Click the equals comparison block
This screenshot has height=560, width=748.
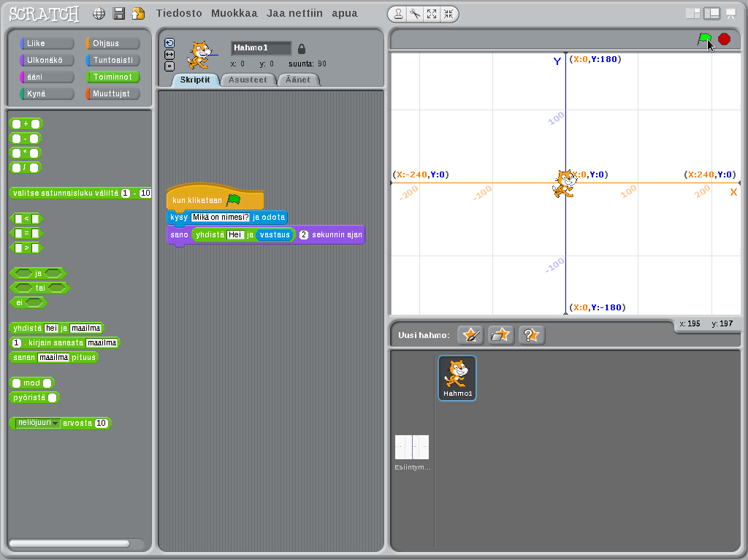[27, 233]
